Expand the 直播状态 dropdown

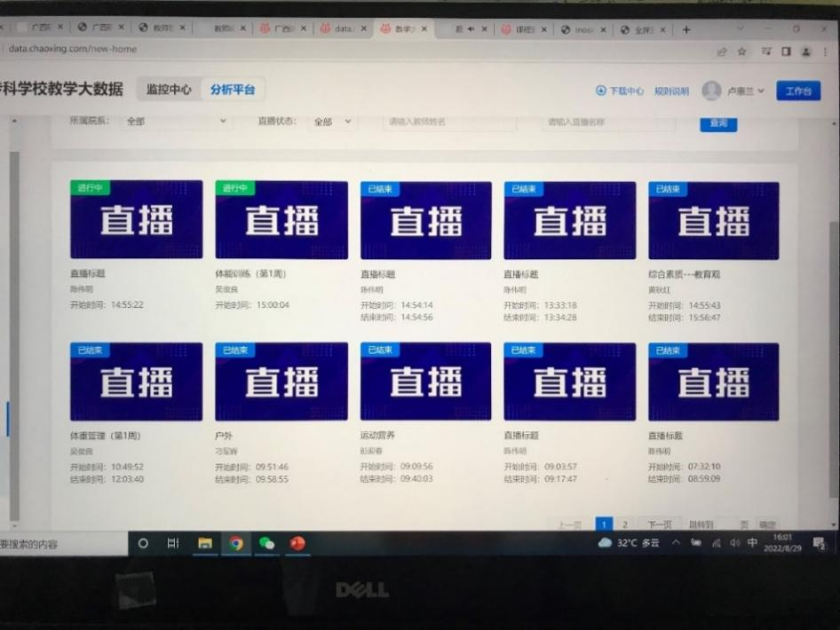pos(332,122)
